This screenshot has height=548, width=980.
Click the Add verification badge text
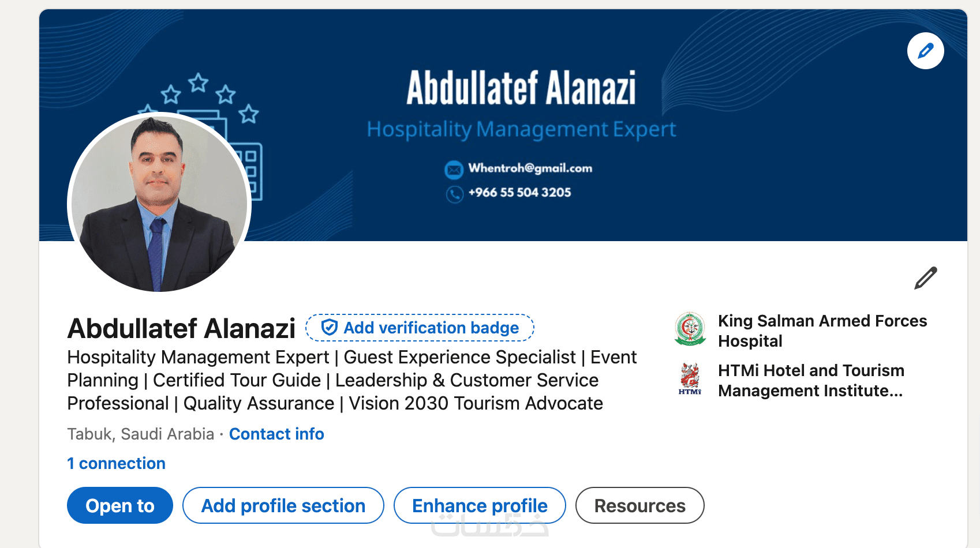click(x=431, y=328)
